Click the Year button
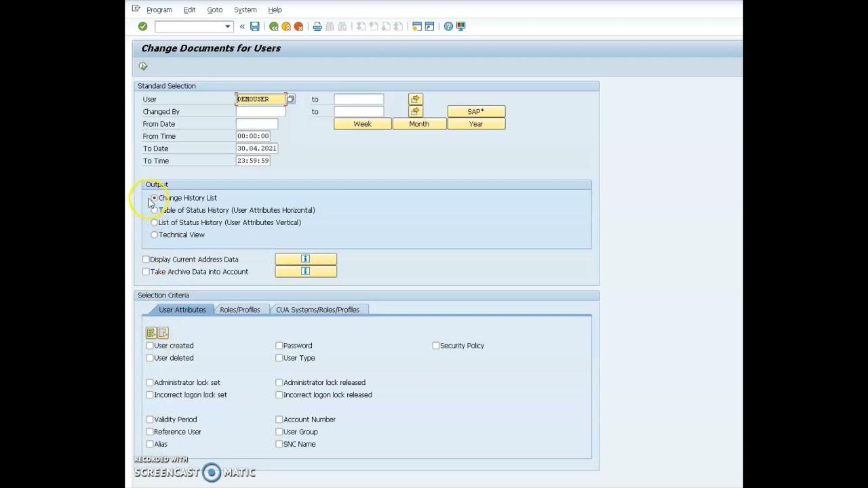Screen dimensions: 868x488 [x=476, y=124]
